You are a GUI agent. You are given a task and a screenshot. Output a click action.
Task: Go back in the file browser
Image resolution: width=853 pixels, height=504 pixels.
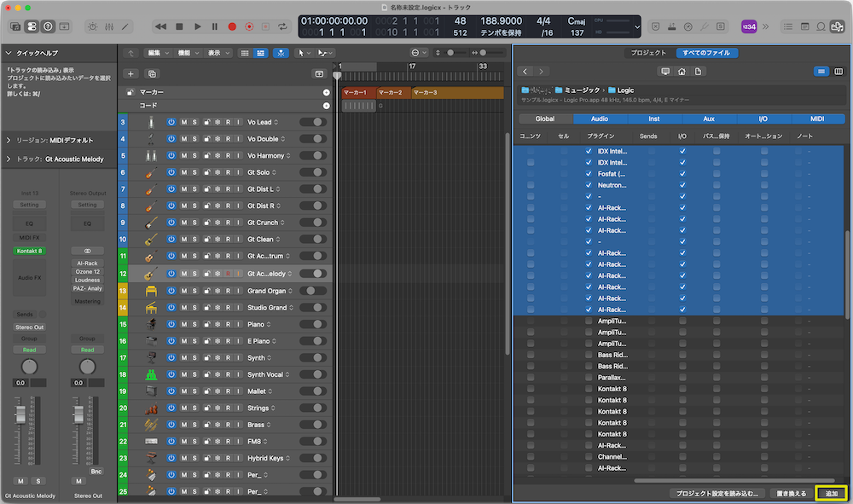(x=525, y=72)
